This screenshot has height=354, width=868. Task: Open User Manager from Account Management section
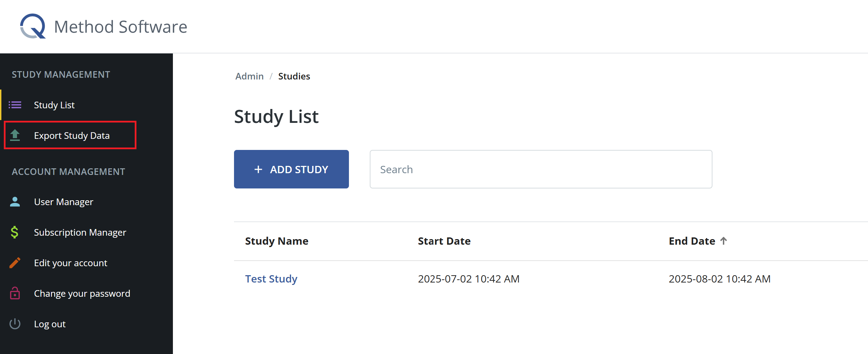point(64,202)
